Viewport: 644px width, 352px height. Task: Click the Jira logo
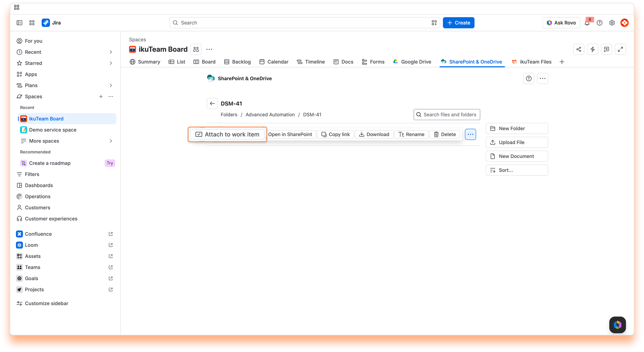pyautogui.click(x=51, y=23)
